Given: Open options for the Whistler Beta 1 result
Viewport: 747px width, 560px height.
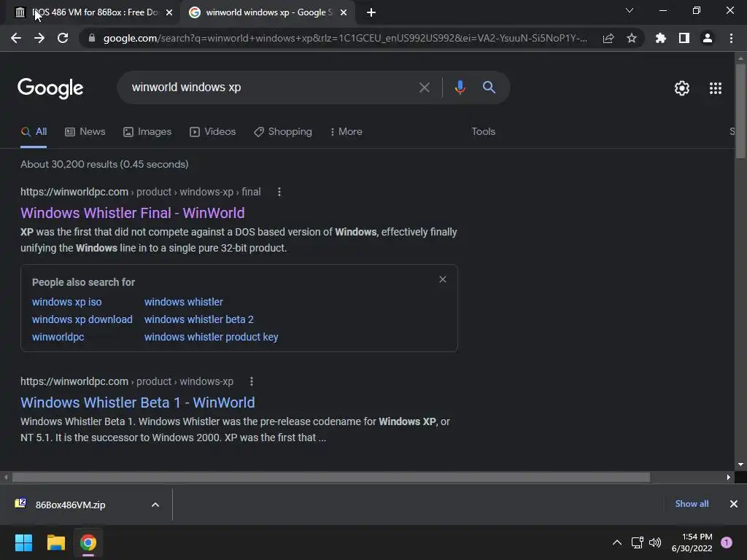Looking at the screenshot, I should [x=252, y=381].
